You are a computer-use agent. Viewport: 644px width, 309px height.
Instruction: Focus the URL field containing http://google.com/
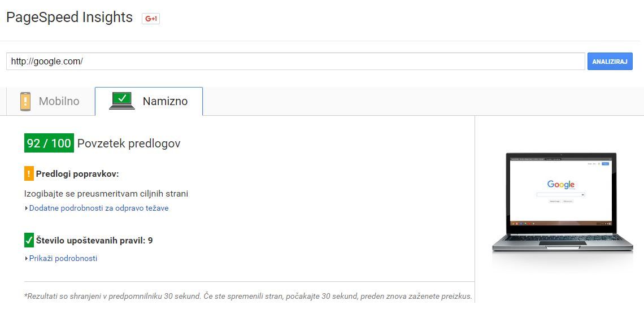coord(295,61)
